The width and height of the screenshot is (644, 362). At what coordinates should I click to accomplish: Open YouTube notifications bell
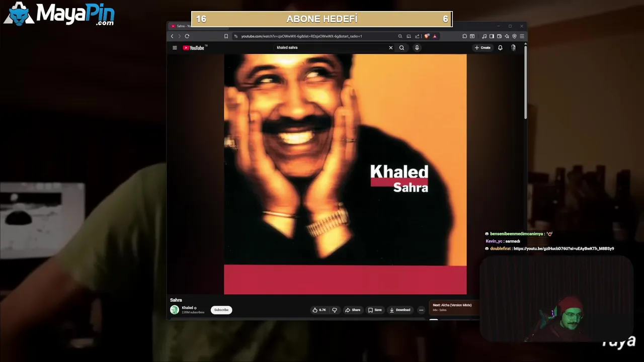click(500, 48)
